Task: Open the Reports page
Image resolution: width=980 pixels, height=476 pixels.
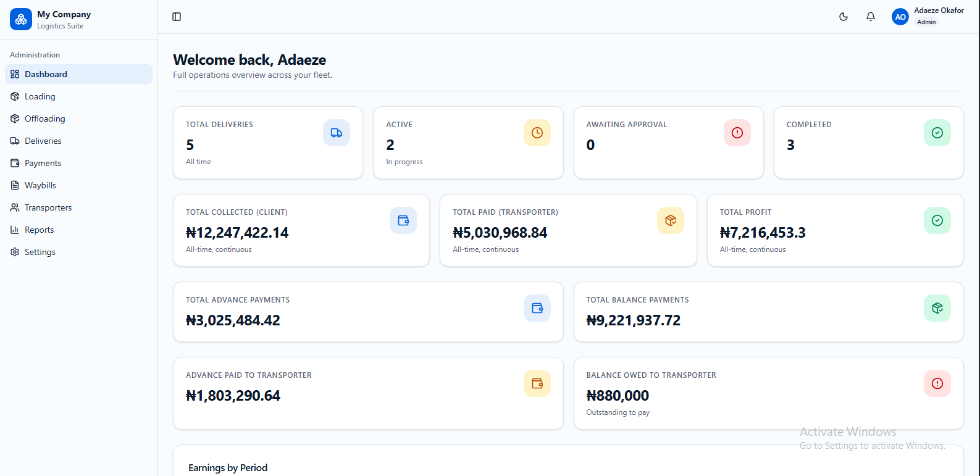Action: (78, 230)
